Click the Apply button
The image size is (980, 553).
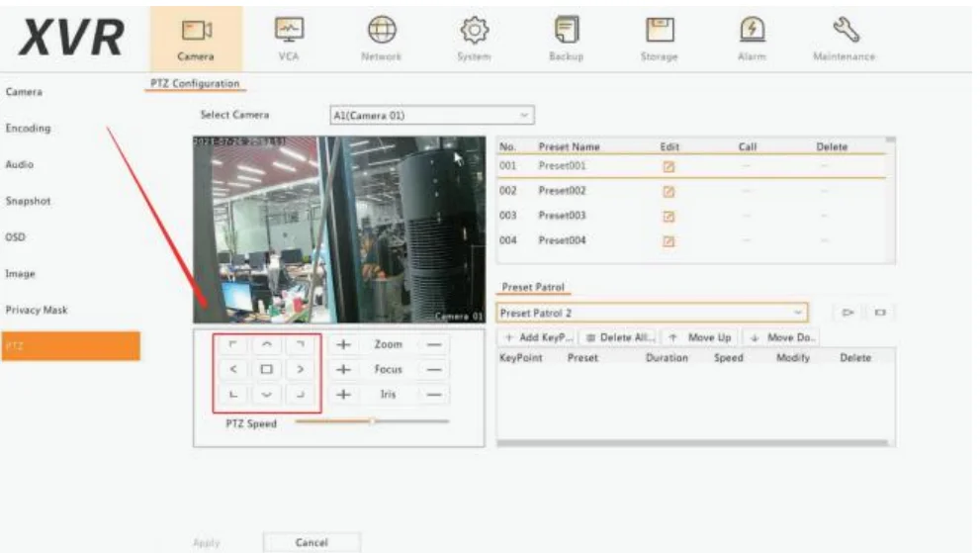point(207,542)
